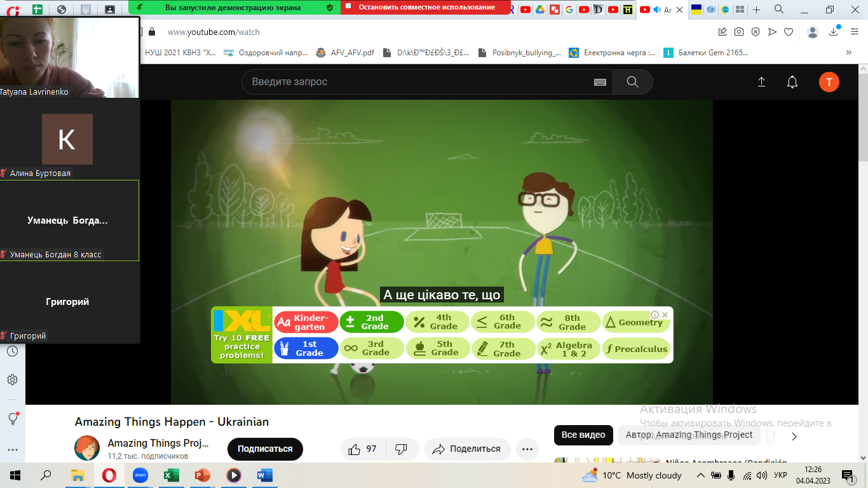Click the YouTube search magnifier button
Image resolution: width=868 pixels, height=488 pixels.
pyautogui.click(x=632, y=82)
